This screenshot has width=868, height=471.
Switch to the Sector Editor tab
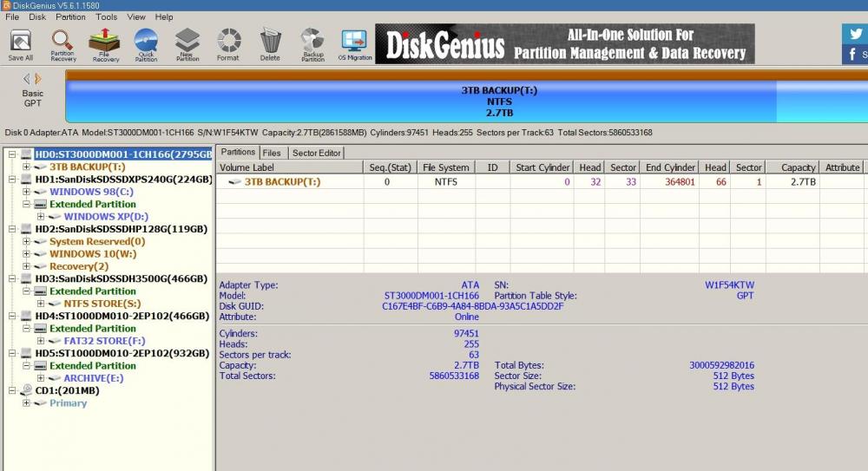(316, 153)
